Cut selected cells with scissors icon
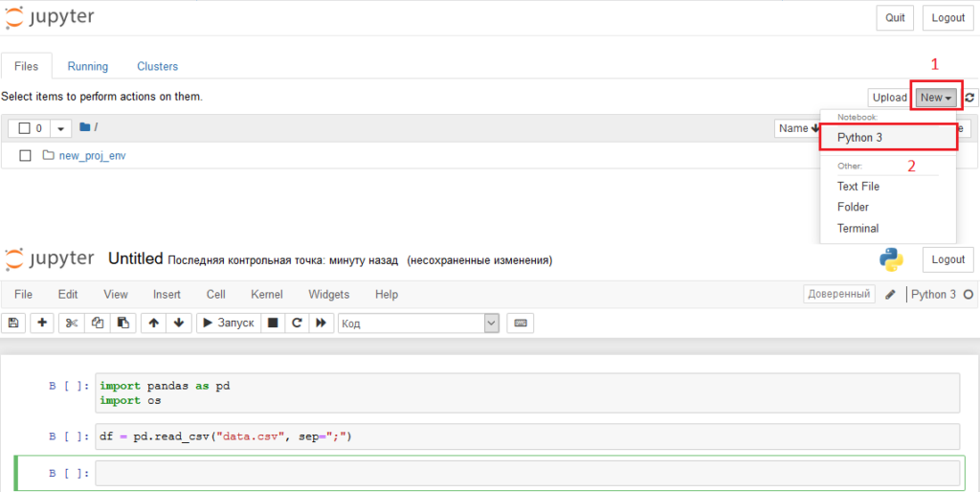The height and width of the screenshot is (492, 980). [x=71, y=324]
